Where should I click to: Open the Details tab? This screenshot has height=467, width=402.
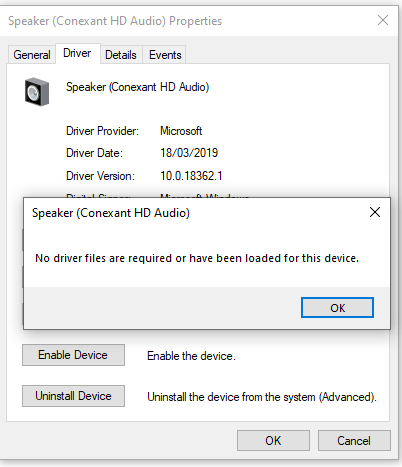click(x=121, y=55)
